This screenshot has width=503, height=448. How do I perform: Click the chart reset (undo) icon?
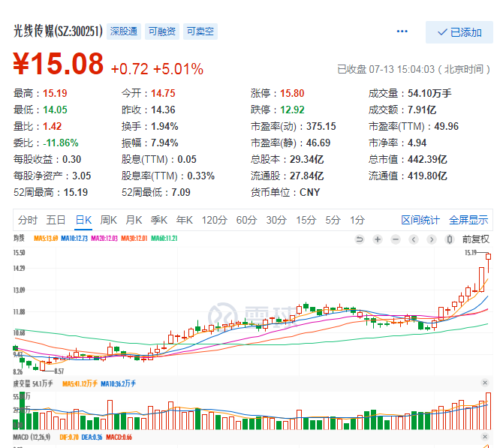[360, 239]
